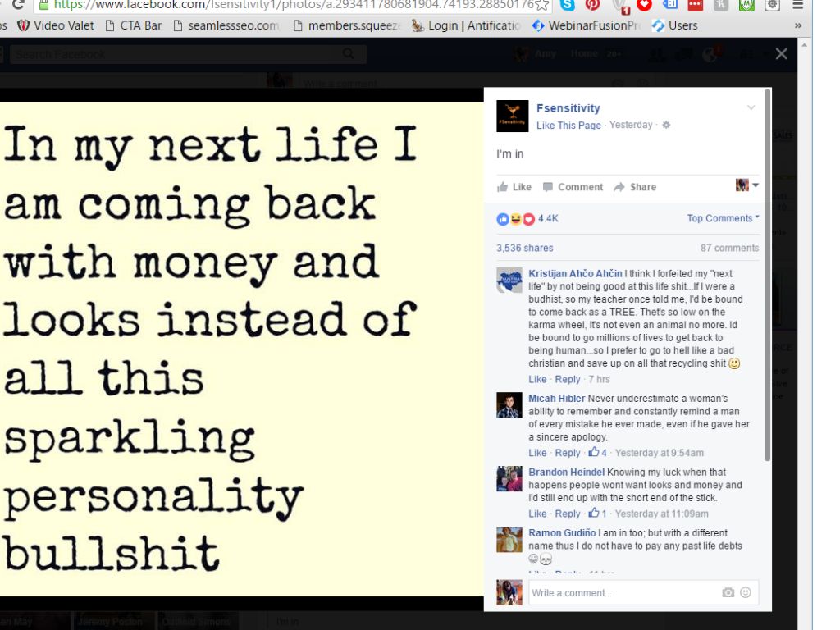840x630 pixels.
Task: Click the Pinterest extension icon
Action: point(592,5)
